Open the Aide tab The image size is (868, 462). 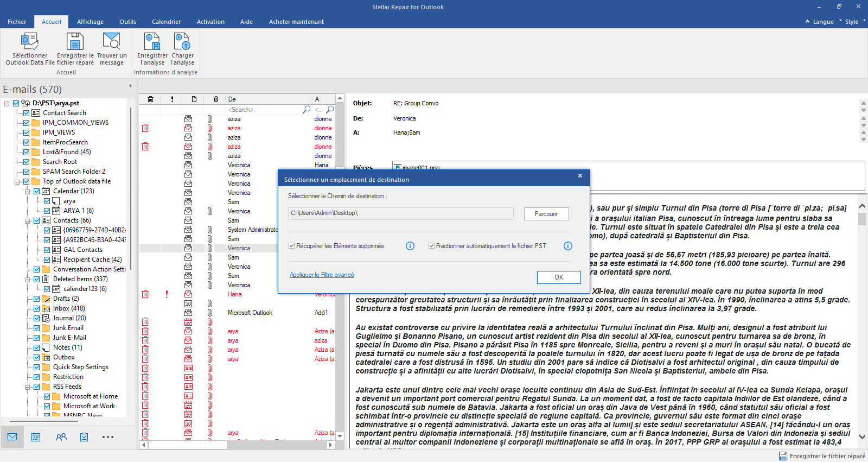(246, 22)
